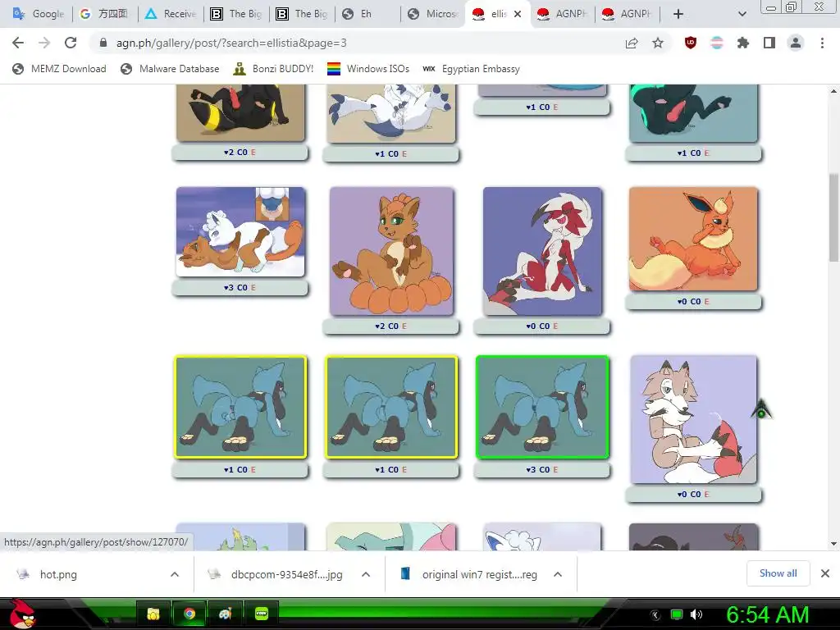Reload the current page

click(71, 43)
